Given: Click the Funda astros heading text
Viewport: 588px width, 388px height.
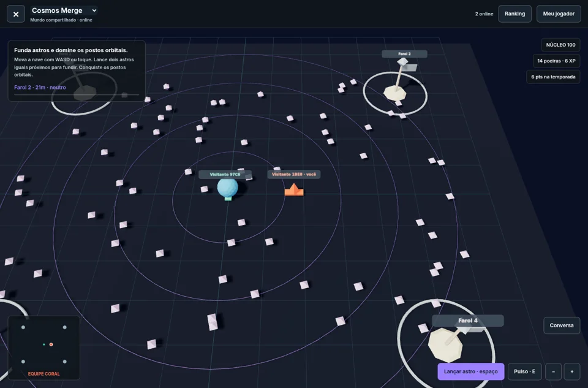Looking at the screenshot, I should 71,50.
